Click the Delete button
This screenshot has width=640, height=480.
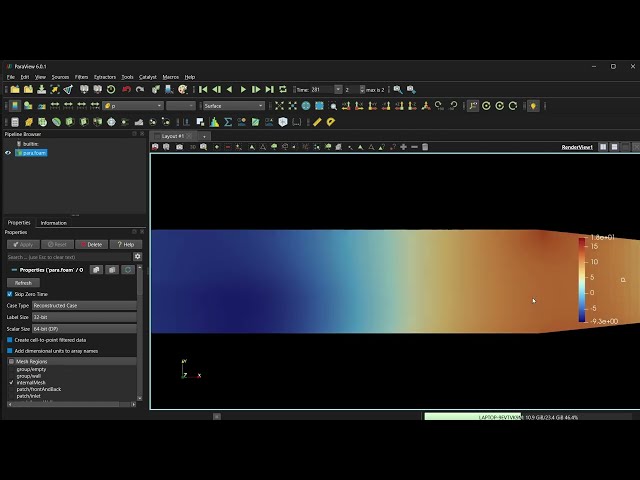coord(91,244)
